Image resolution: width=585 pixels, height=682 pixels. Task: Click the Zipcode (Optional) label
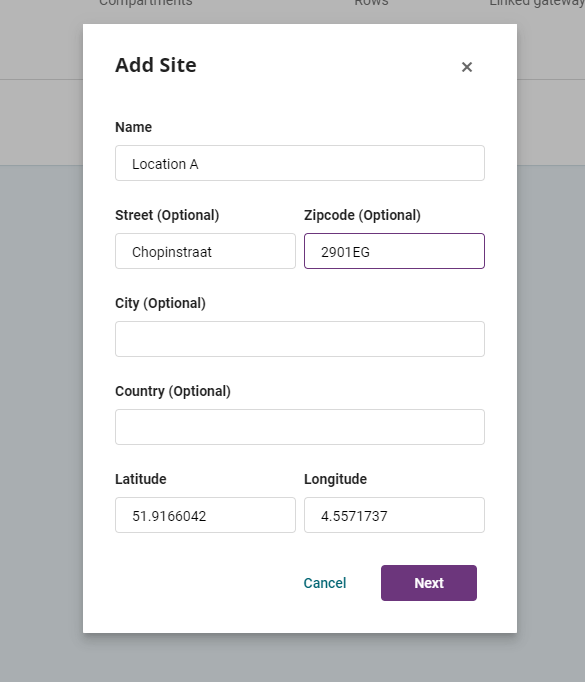pos(362,215)
